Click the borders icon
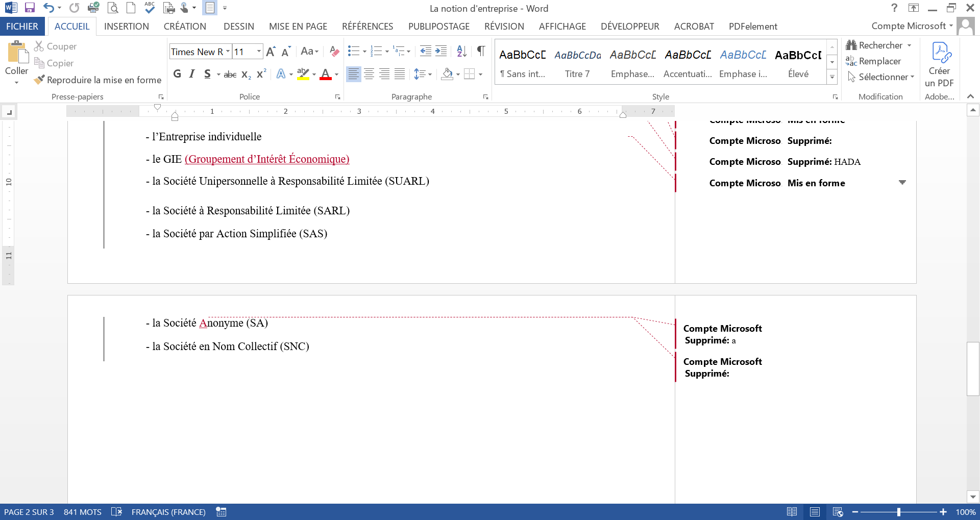 pos(470,74)
